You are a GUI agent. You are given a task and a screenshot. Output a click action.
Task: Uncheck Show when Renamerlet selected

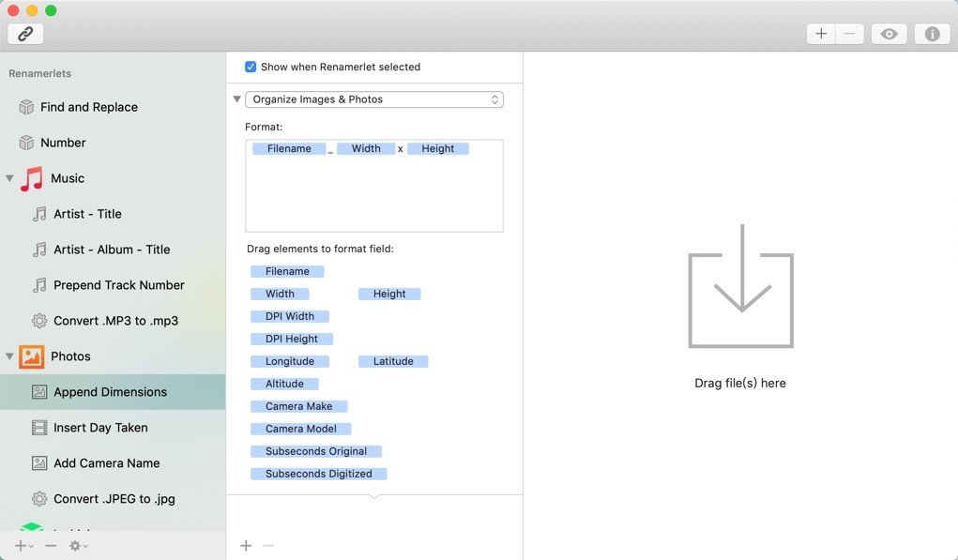251,67
